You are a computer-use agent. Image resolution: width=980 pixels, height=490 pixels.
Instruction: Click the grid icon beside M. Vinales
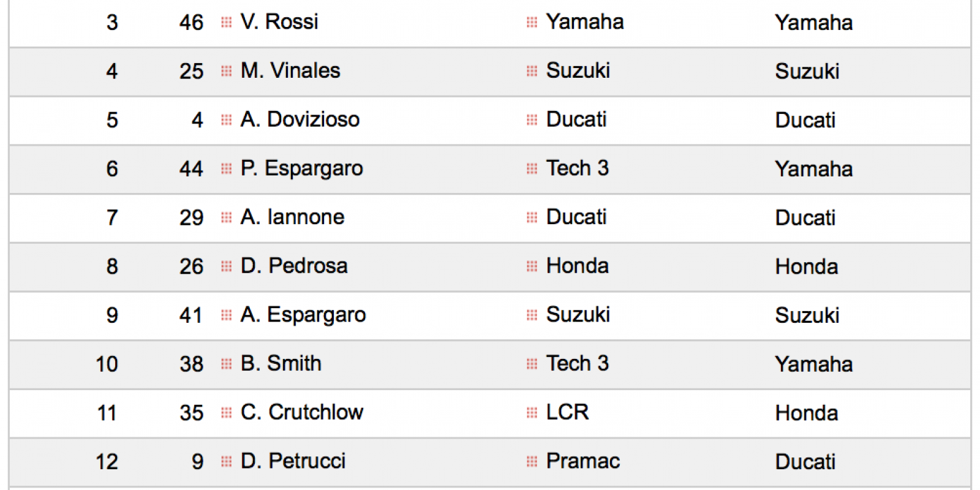click(x=226, y=71)
